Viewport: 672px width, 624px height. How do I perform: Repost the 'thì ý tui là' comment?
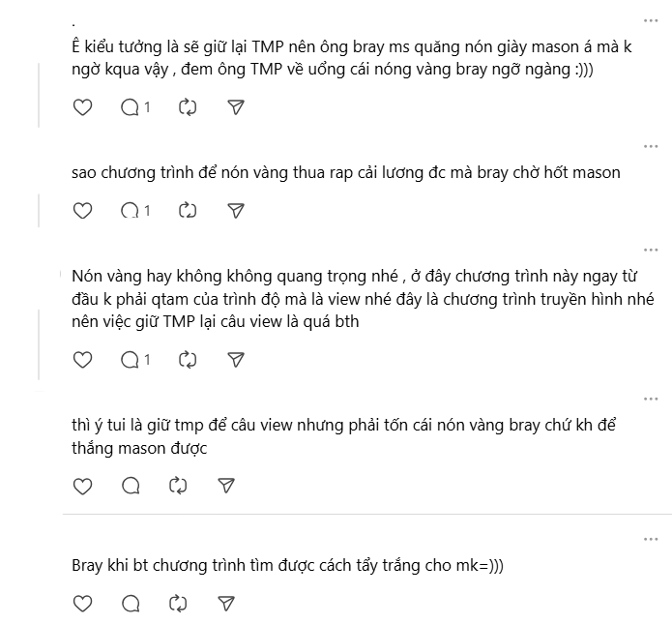(x=178, y=485)
